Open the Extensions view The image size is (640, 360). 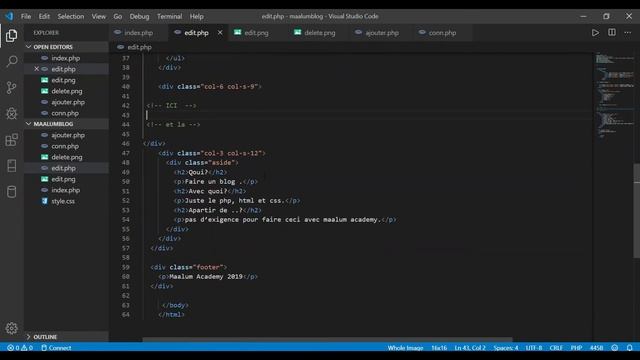coord(11,140)
